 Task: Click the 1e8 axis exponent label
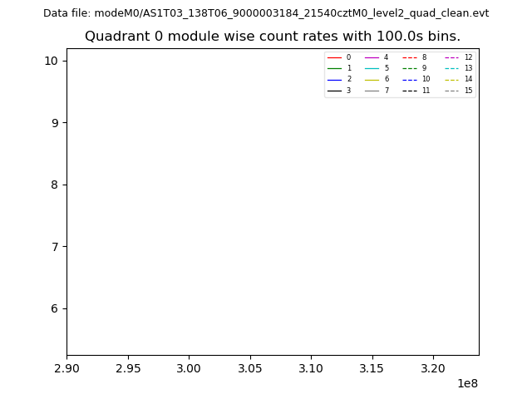pyautogui.click(x=468, y=383)
